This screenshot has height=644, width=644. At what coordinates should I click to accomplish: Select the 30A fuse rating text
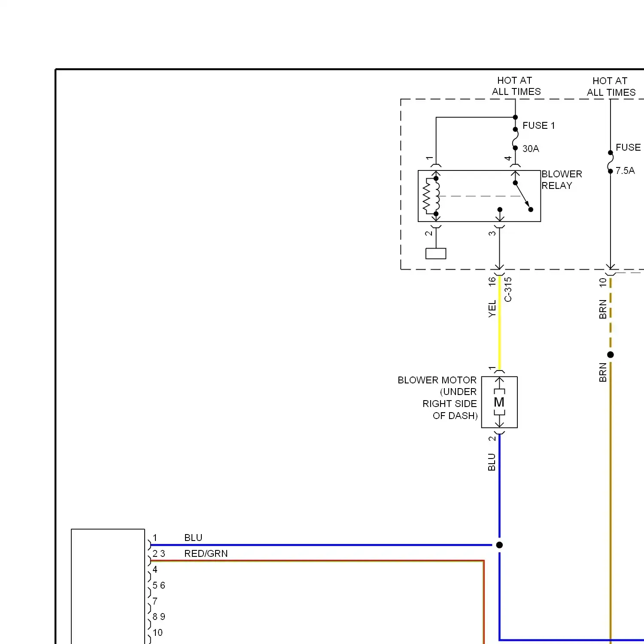click(531, 149)
